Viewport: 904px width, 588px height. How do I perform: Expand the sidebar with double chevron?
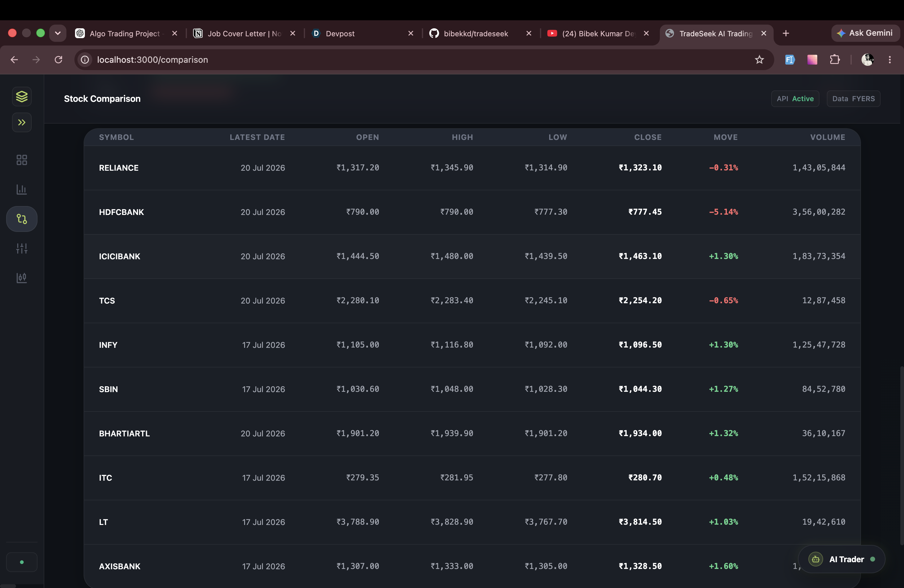tap(22, 122)
